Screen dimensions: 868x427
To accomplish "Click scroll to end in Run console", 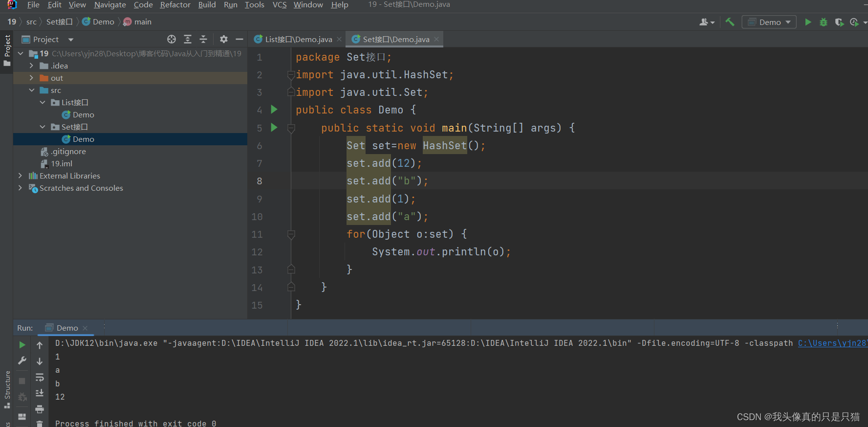I will pyautogui.click(x=40, y=393).
